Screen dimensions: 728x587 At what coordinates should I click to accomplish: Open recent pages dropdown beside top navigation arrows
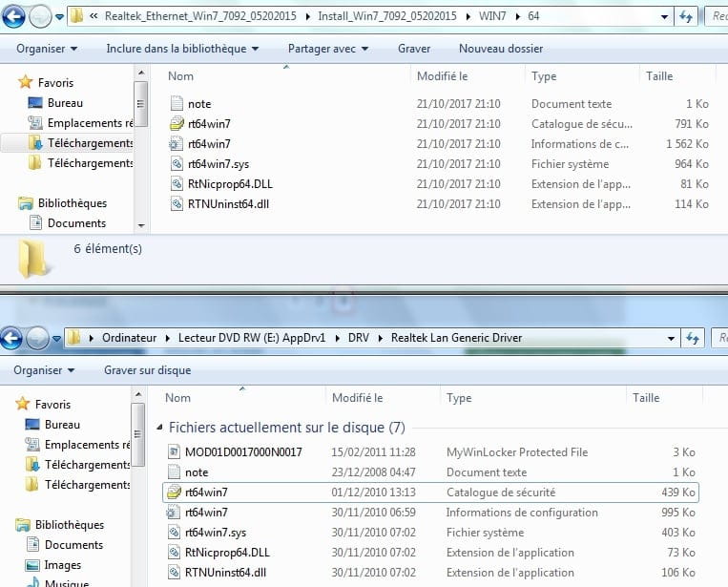coord(59,17)
